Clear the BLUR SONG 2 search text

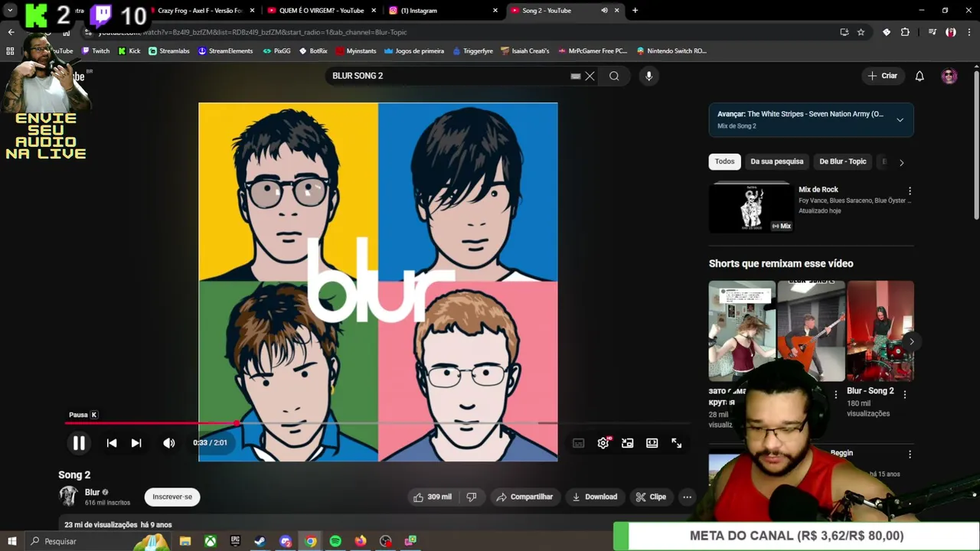pos(590,76)
